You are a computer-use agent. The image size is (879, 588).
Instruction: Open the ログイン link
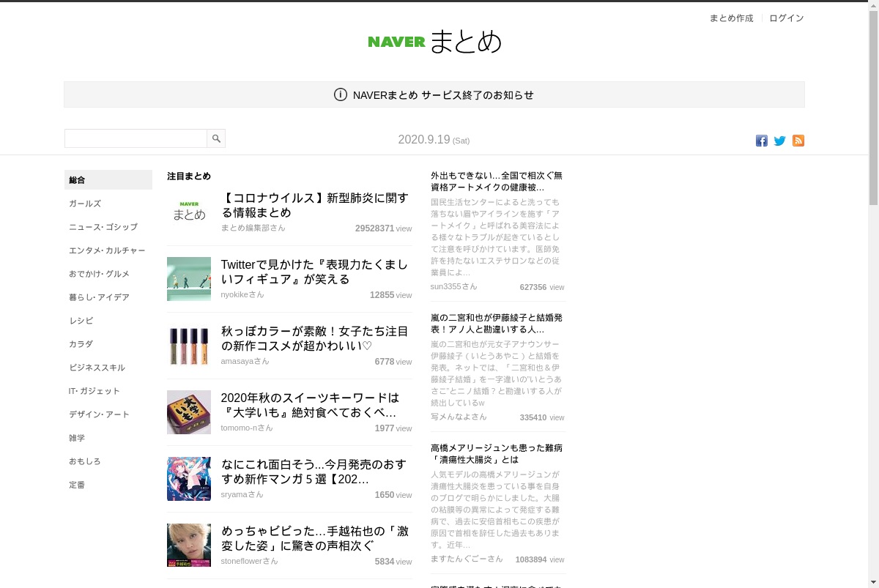(787, 18)
